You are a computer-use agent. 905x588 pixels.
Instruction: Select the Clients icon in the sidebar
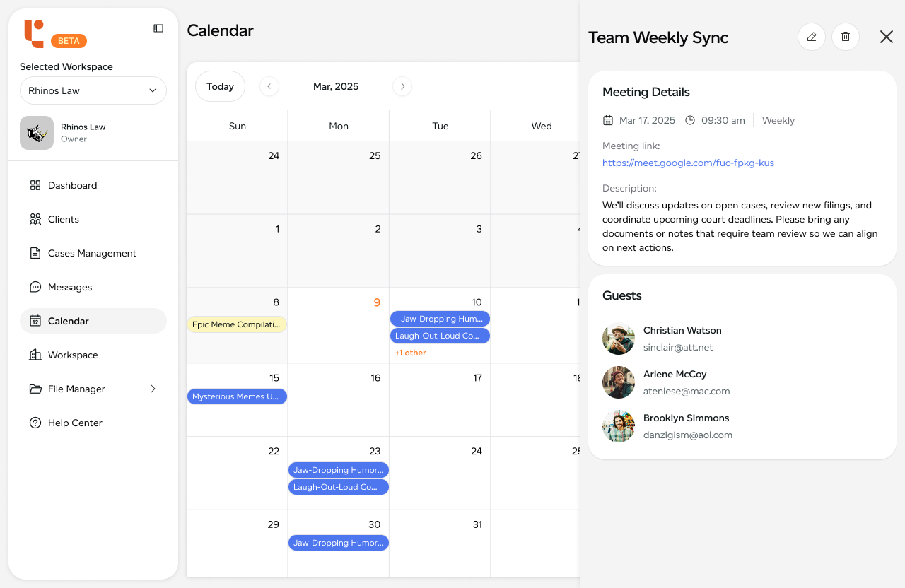[35, 219]
